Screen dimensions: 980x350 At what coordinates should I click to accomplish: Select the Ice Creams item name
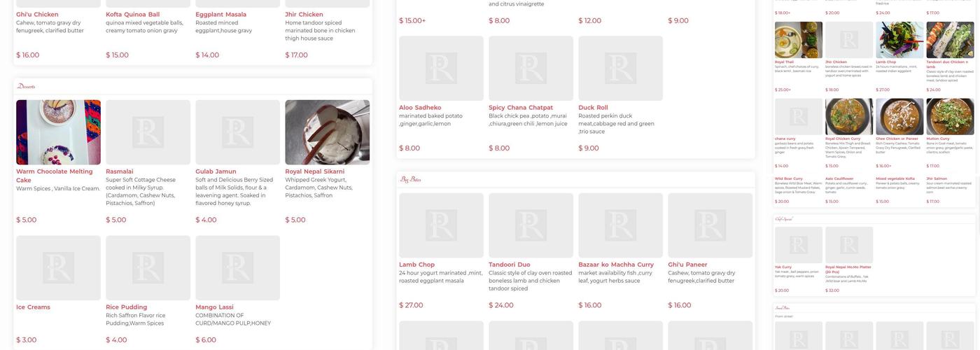point(33,307)
